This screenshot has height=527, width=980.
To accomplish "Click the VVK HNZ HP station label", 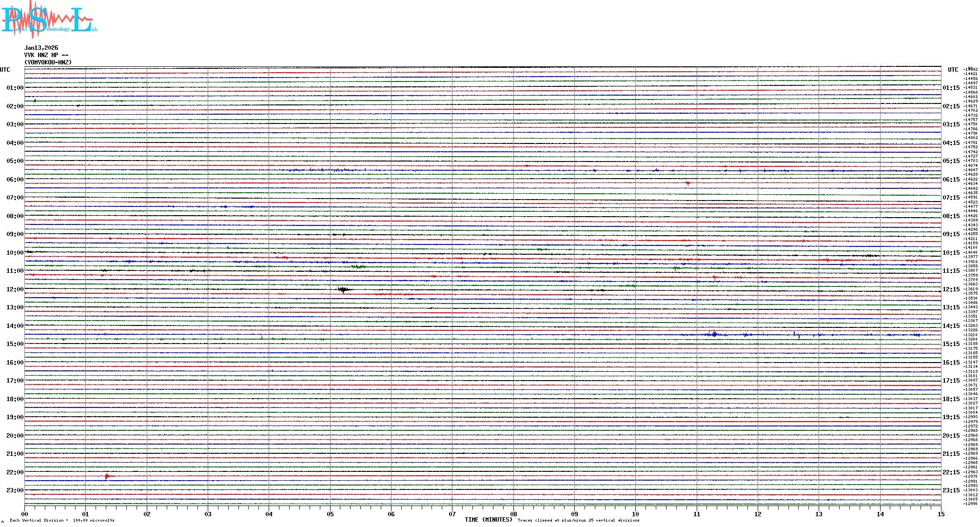I will (x=46, y=55).
